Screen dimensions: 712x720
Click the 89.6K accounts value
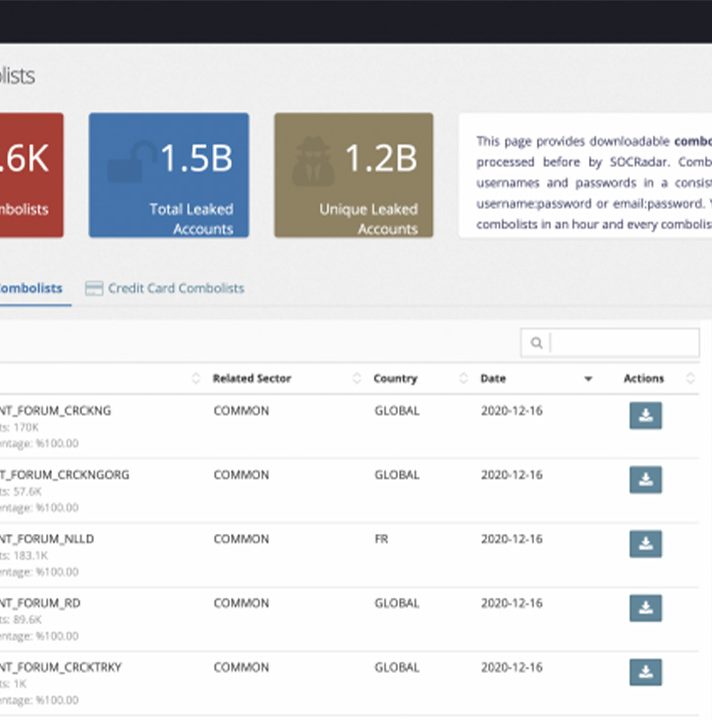[27, 620]
